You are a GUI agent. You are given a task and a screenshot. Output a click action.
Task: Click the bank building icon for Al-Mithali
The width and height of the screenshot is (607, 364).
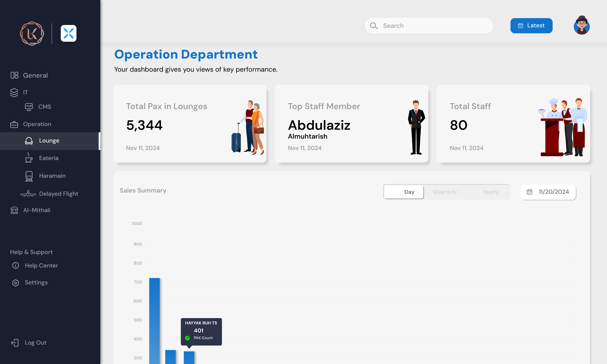tap(15, 210)
